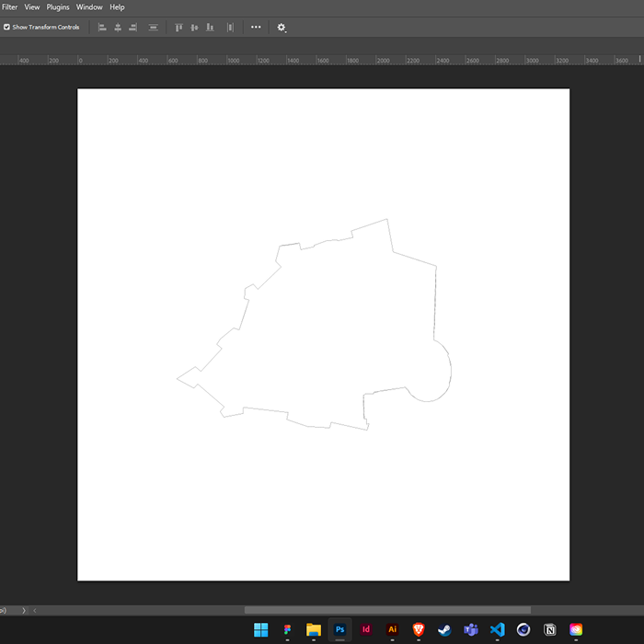
Task: Open the Filter menu
Action: pos(9,7)
